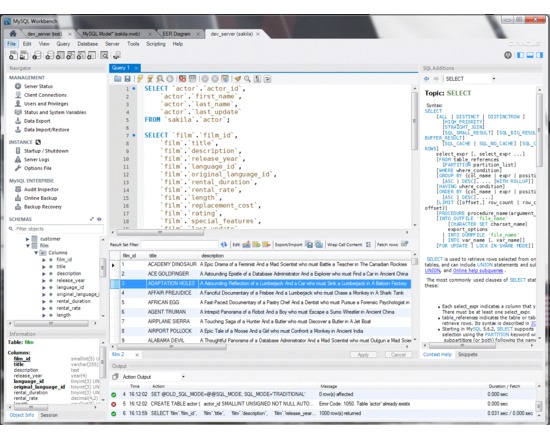Toggle bottom output panel visibility
550x440 pixels.
click(530, 55)
